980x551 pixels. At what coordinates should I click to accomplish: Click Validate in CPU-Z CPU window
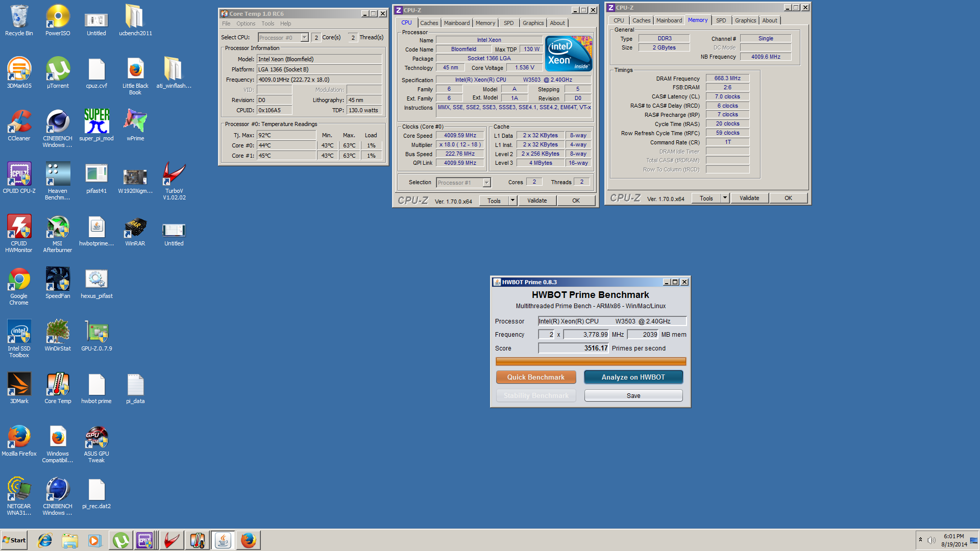(x=537, y=201)
